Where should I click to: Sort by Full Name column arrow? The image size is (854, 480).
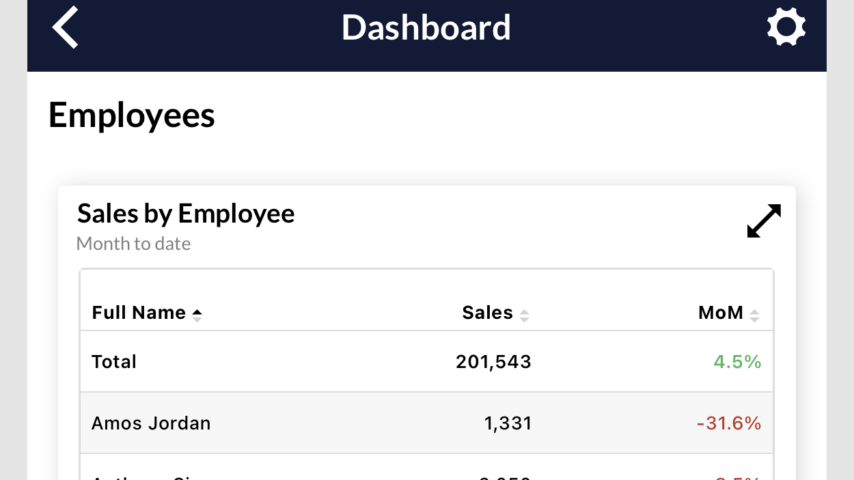coord(197,314)
